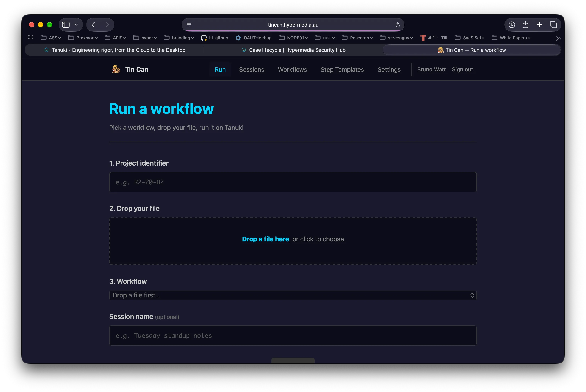Switch to the Case lifecycle tab
Screen dimensions: 586x392
pos(293,50)
